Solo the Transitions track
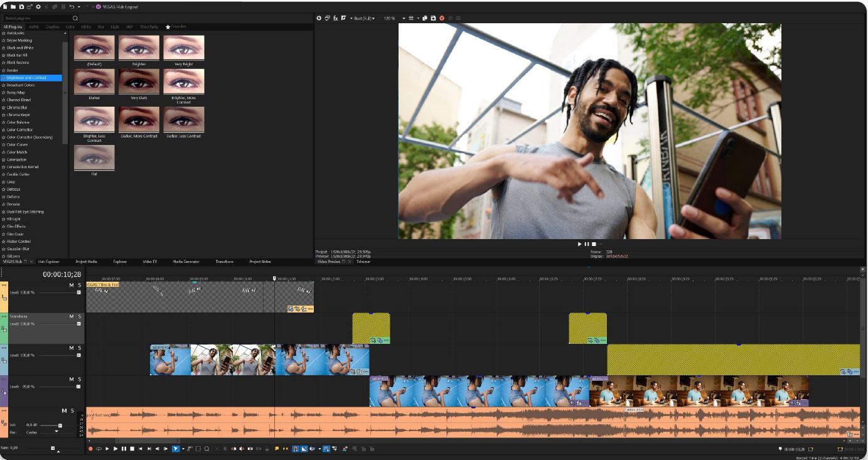 (x=80, y=316)
